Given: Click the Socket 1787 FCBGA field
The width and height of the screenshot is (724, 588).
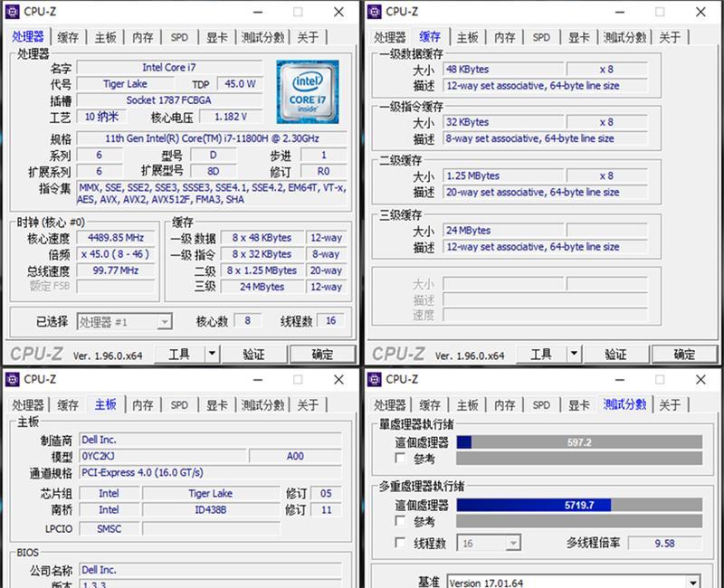Looking at the screenshot, I should pyautogui.click(x=169, y=100).
